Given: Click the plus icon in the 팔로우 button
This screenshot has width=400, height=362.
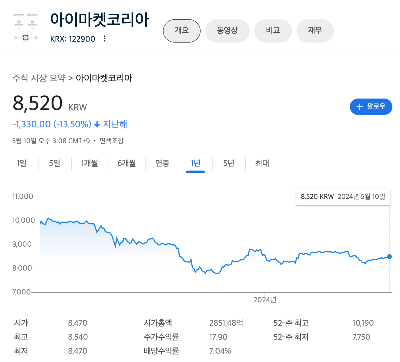Looking at the screenshot, I should click(x=359, y=107).
